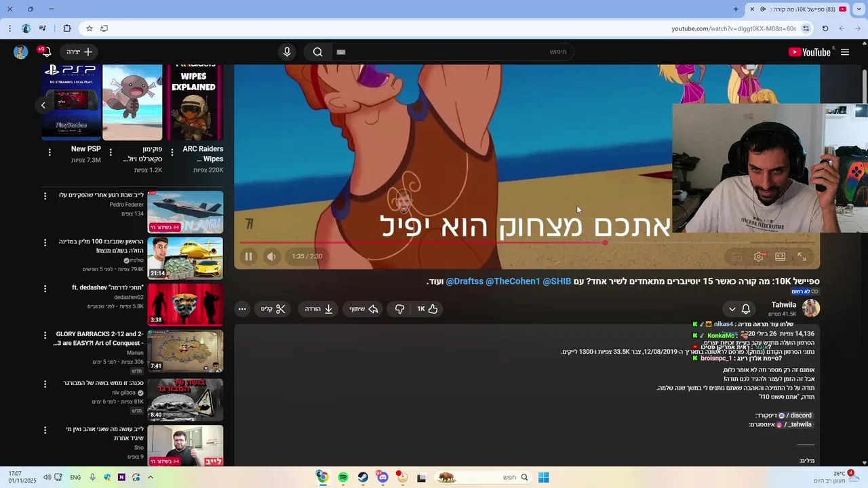Click the Chrome address bar URL

pyautogui.click(x=734, y=28)
